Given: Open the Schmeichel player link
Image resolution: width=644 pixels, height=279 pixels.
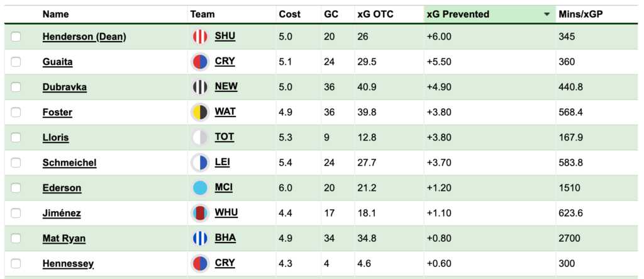Looking at the screenshot, I should coord(69,163).
